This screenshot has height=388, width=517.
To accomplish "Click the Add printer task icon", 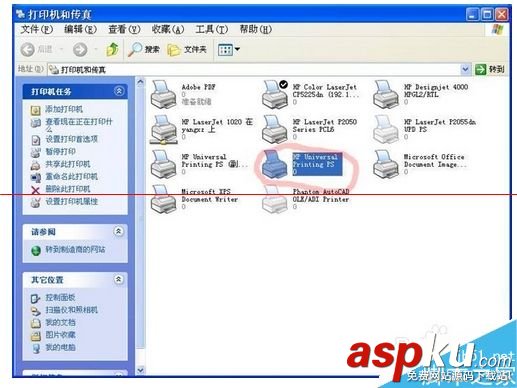I will (36, 110).
